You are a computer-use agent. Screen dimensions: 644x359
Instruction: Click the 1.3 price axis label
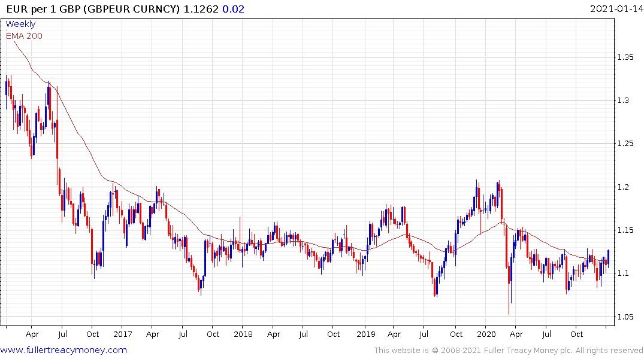(623, 101)
